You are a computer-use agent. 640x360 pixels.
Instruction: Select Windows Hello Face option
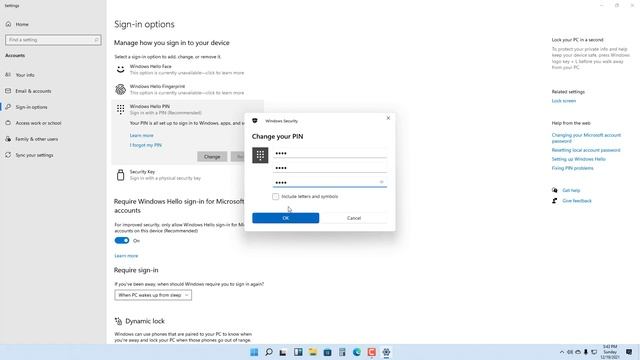(x=187, y=69)
